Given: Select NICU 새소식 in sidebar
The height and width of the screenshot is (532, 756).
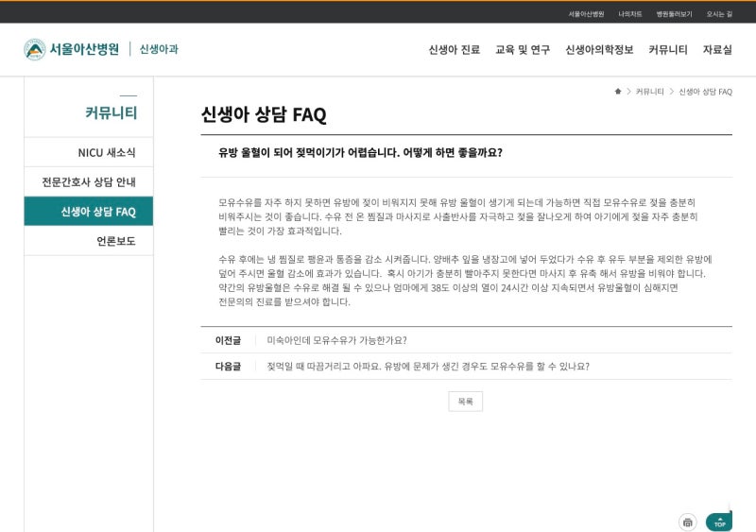Looking at the screenshot, I should point(89,152).
